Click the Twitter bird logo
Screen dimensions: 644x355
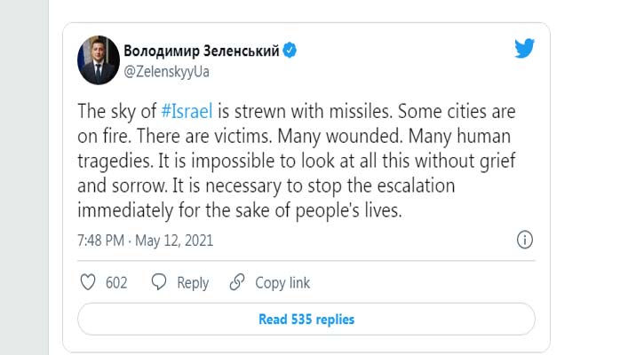tap(525, 50)
